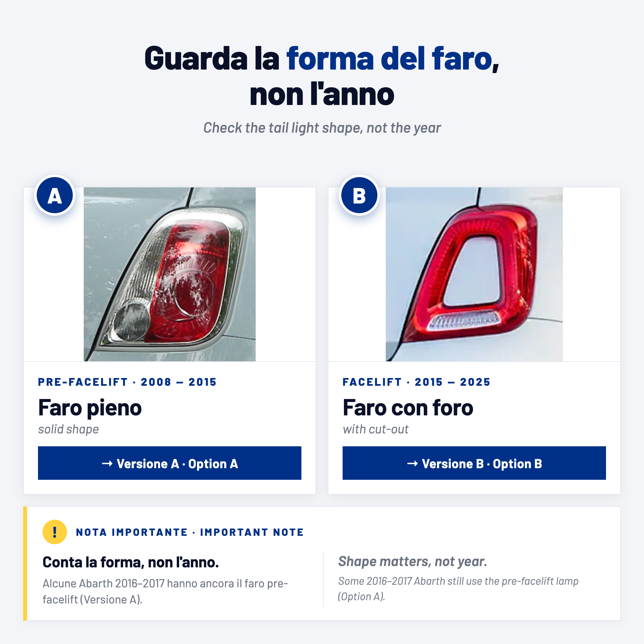Click the 'Shape matters, not year' text

click(413, 562)
